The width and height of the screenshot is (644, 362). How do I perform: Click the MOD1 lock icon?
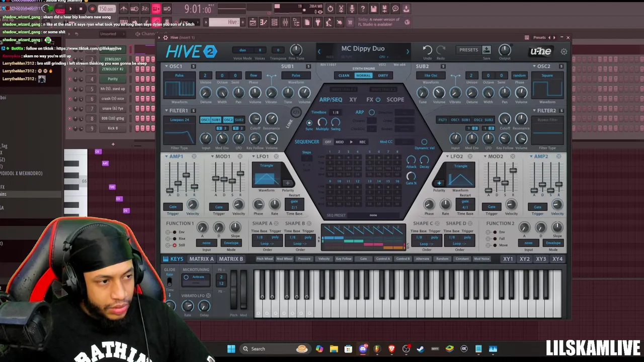(239, 156)
